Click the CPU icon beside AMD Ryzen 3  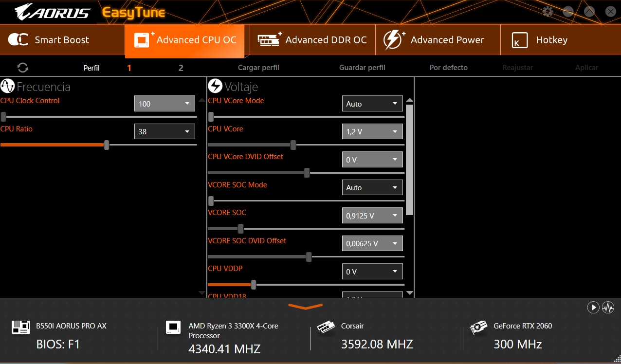click(173, 327)
